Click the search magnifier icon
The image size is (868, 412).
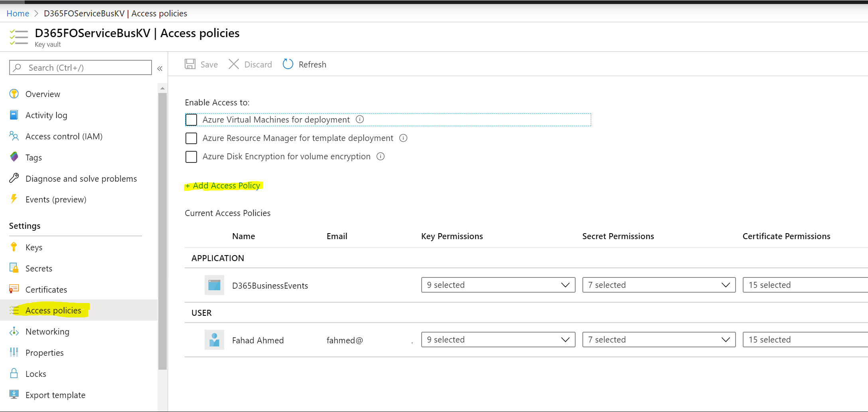click(x=17, y=67)
